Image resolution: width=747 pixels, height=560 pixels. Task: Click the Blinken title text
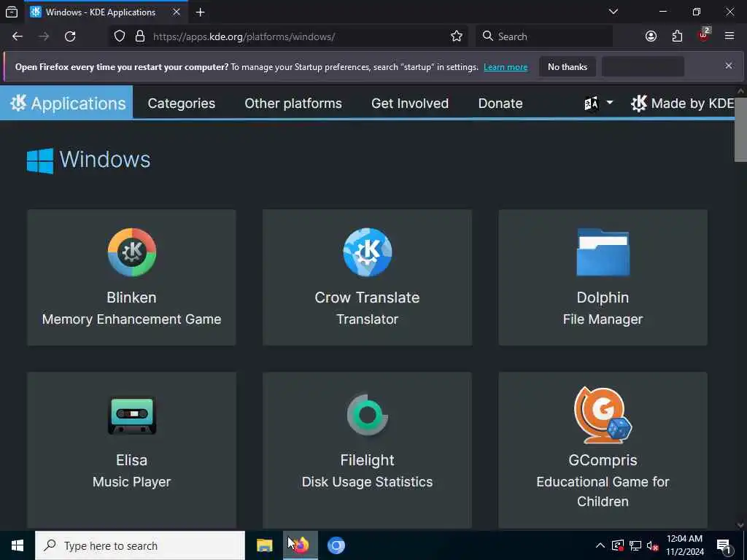click(131, 297)
